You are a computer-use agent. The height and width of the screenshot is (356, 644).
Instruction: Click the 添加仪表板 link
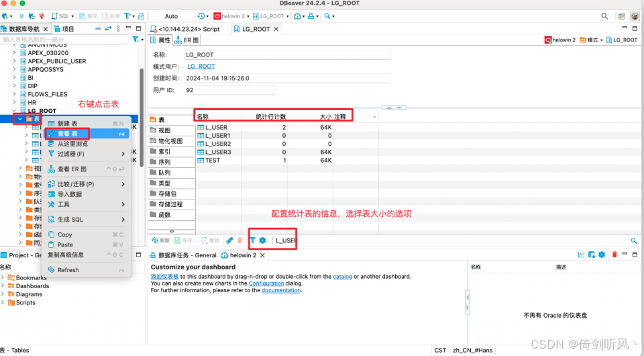(164, 277)
